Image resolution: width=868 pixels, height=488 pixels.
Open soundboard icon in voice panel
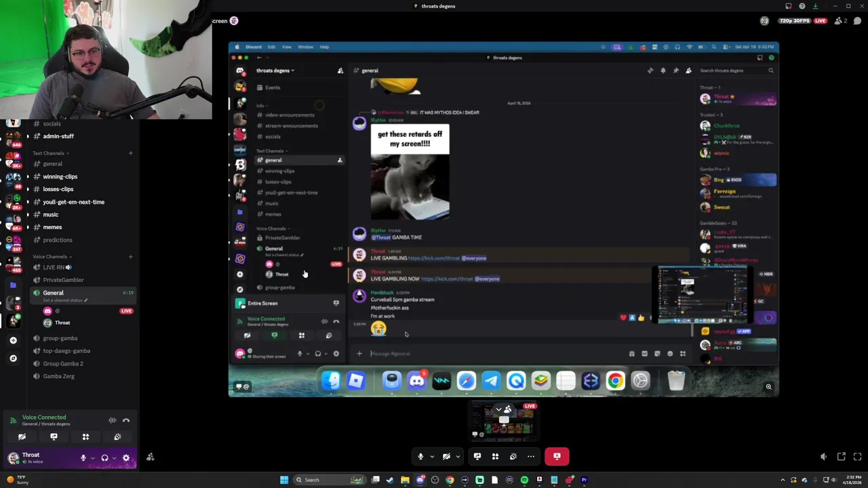click(x=117, y=437)
